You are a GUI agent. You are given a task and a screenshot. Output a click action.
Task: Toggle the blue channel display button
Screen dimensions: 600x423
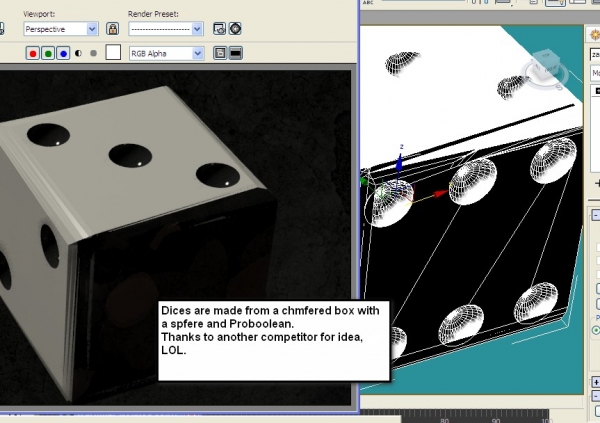pyautogui.click(x=64, y=54)
